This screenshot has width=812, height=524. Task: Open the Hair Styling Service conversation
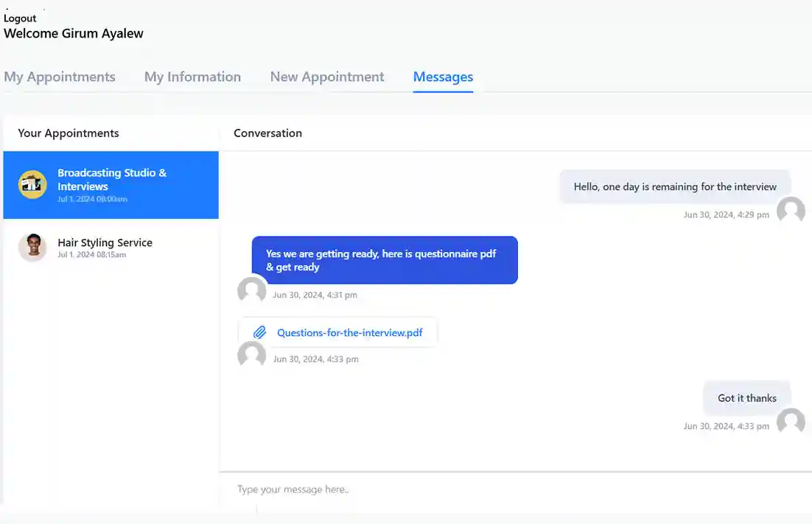point(105,242)
